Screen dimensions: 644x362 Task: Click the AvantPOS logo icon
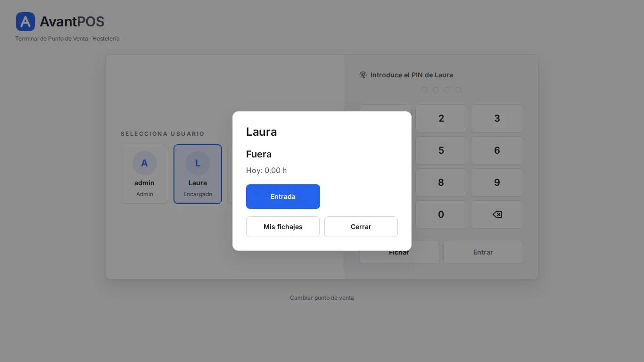[x=25, y=22]
